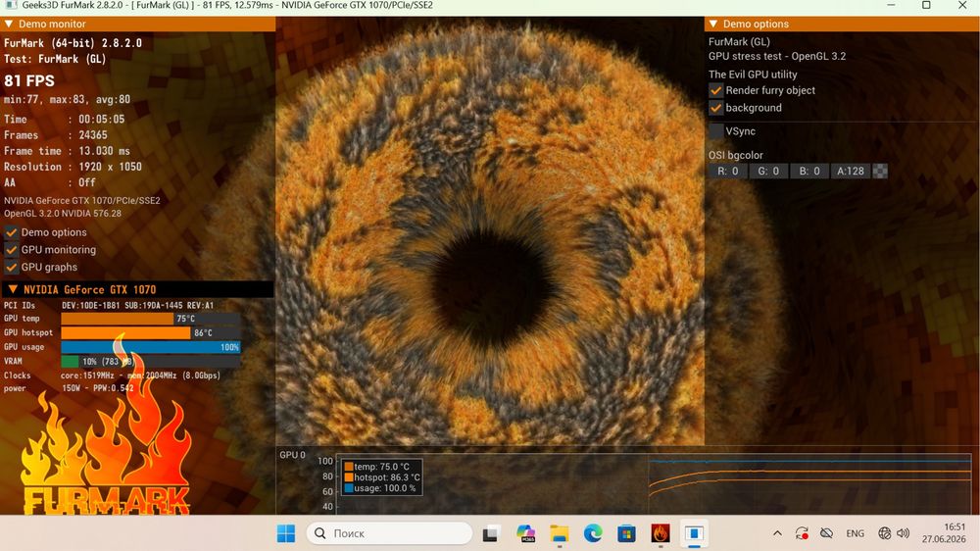Screen dimensions: 980x551
Task: Open the volume speaker tray icon
Action: click(904, 533)
